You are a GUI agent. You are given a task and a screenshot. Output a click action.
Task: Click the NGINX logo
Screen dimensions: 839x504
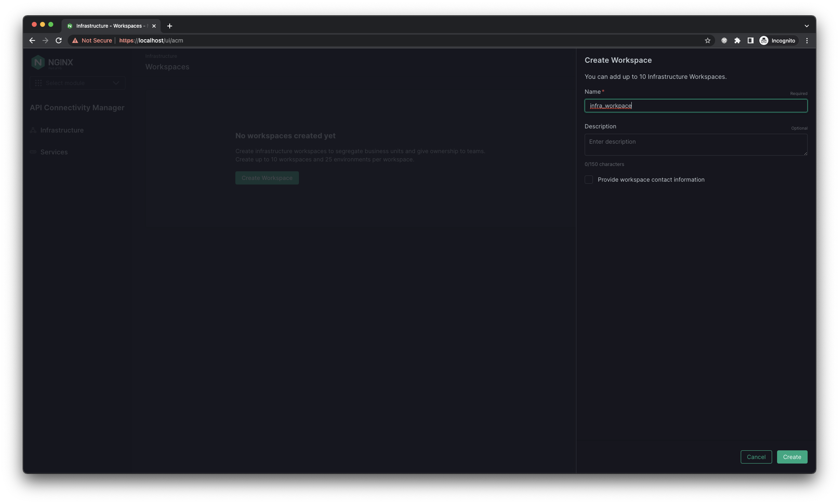click(x=52, y=62)
